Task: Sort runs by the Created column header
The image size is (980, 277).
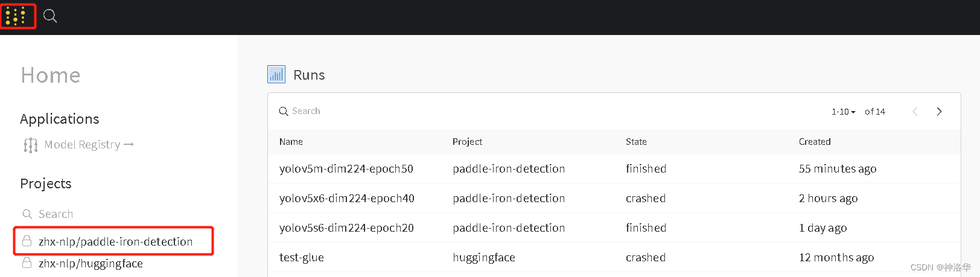Action: coord(815,142)
